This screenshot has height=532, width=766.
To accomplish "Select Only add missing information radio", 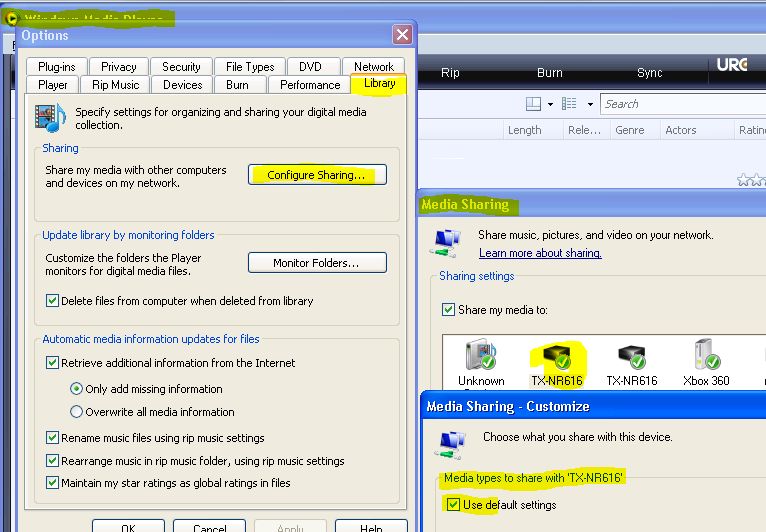I will [x=76, y=389].
